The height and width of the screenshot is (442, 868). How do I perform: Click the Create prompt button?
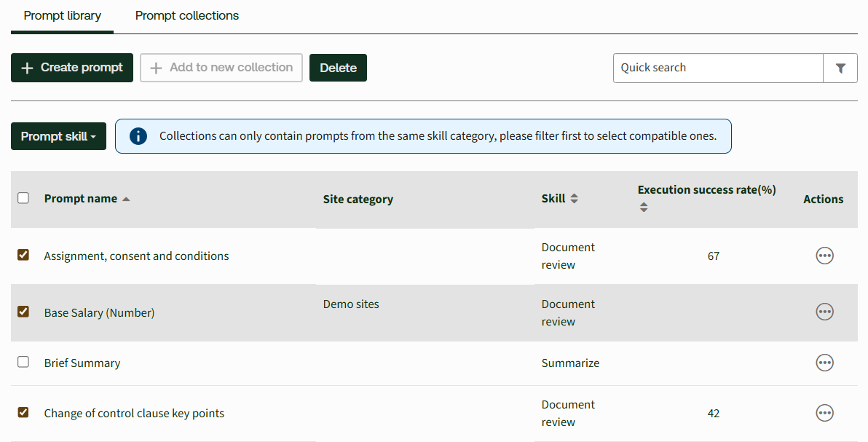[72, 68]
